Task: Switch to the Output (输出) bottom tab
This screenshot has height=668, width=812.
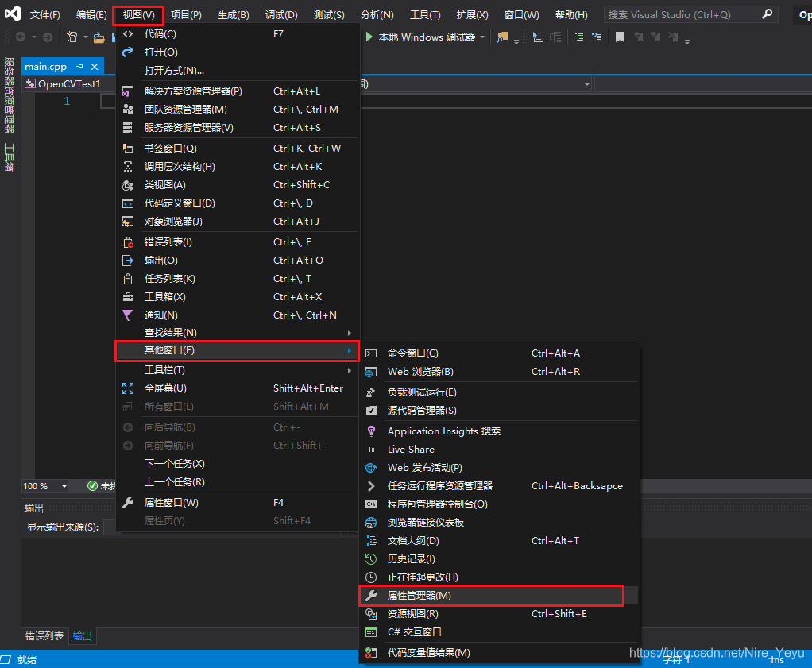Action: 83,636
